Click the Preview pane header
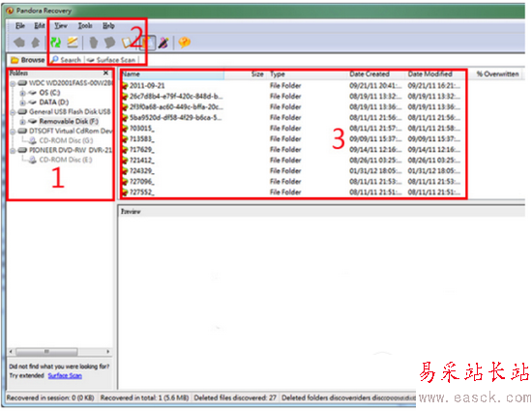532x412 pixels. 322,212
